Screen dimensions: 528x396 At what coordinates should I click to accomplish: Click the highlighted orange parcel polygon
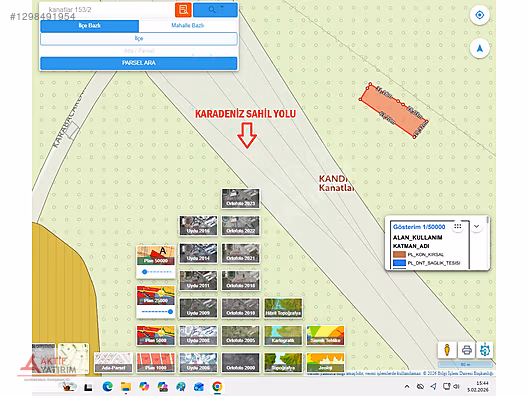coord(394,110)
